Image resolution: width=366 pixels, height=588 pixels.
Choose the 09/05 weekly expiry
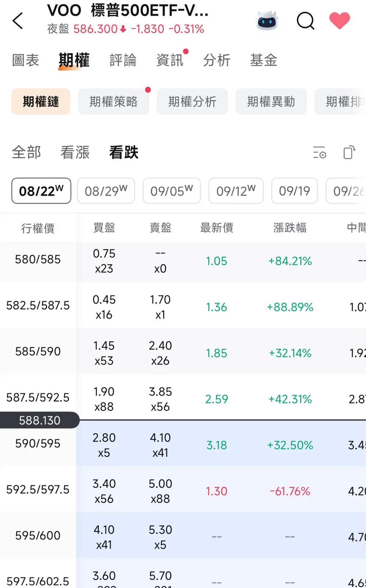(x=172, y=191)
